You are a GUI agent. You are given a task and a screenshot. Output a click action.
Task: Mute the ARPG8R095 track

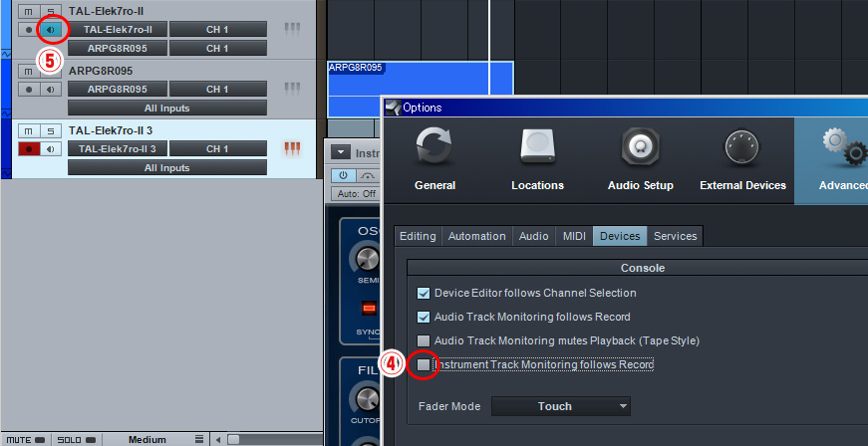click(29, 72)
